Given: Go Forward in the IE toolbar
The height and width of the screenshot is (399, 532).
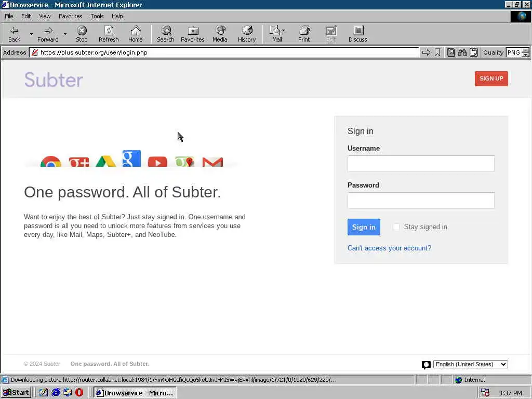Looking at the screenshot, I should [48, 34].
